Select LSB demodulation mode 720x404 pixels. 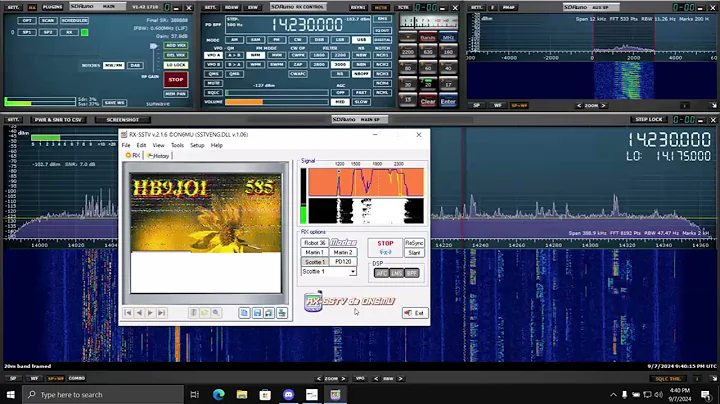tap(340, 40)
